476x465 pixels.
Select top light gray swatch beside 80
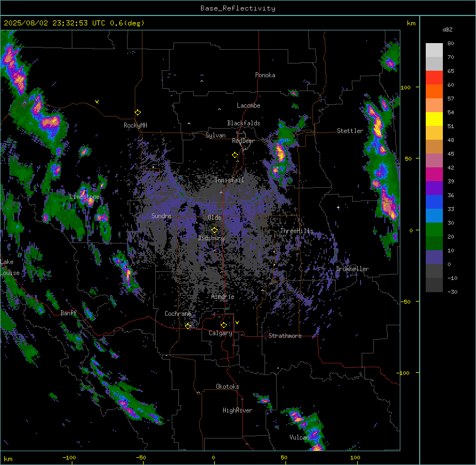point(434,50)
